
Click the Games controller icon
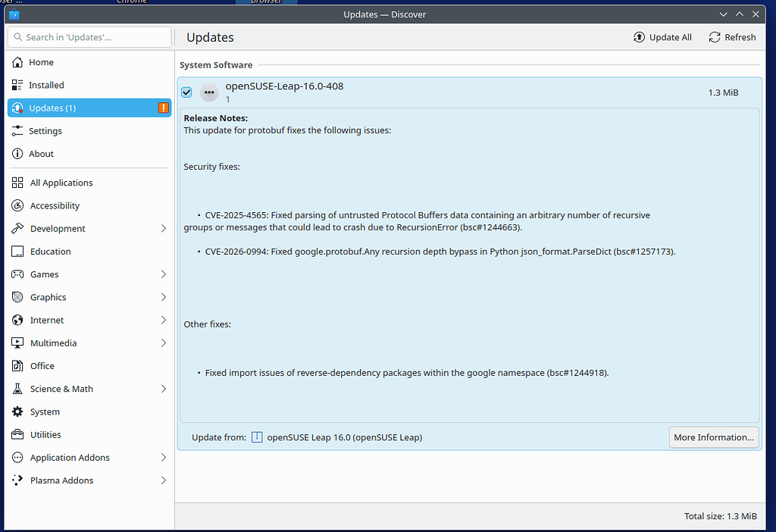17,274
